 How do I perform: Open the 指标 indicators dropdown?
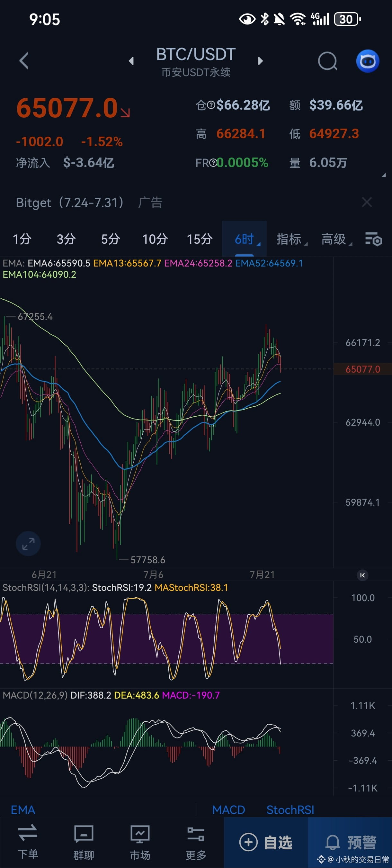coord(292,239)
